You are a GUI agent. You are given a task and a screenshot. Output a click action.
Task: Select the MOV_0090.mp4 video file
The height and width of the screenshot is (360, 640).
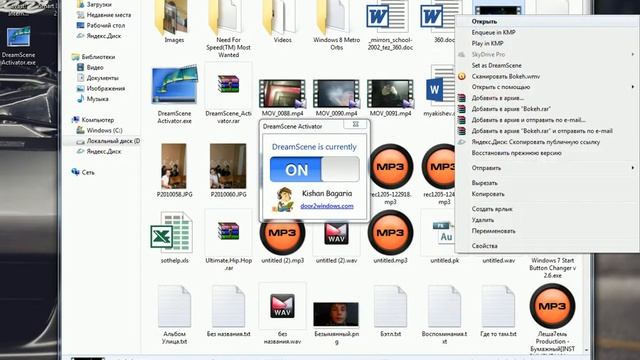(336, 94)
